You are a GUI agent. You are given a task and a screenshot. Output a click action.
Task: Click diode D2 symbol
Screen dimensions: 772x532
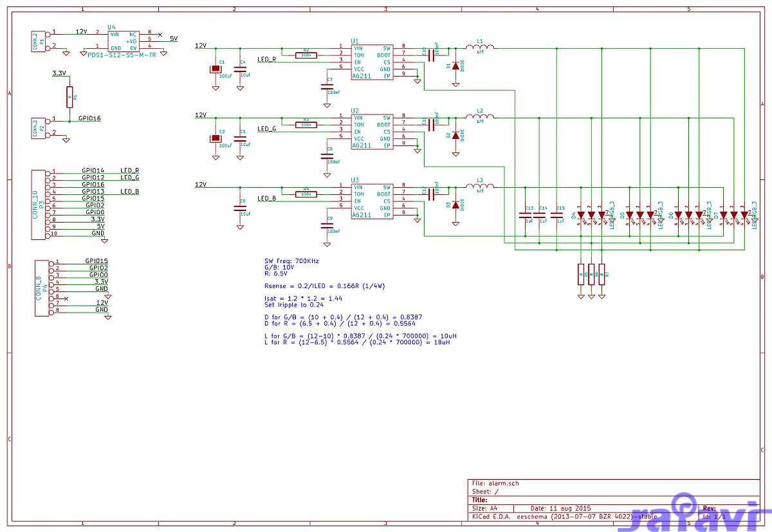455,135
